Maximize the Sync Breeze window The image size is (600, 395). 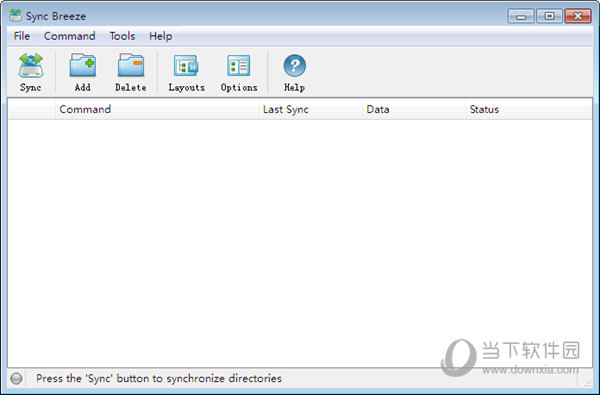pos(549,16)
